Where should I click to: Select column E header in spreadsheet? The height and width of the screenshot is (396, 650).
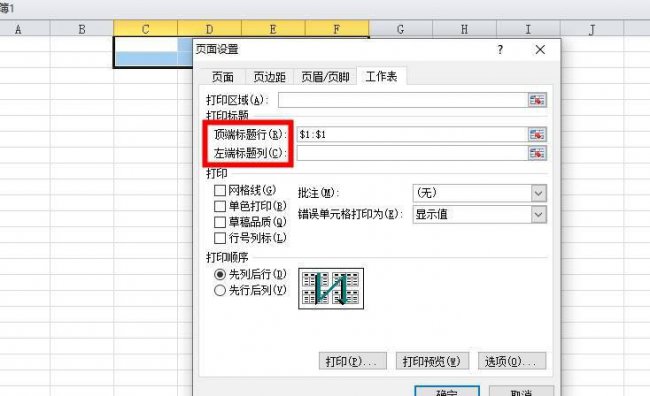click(273, 29)
